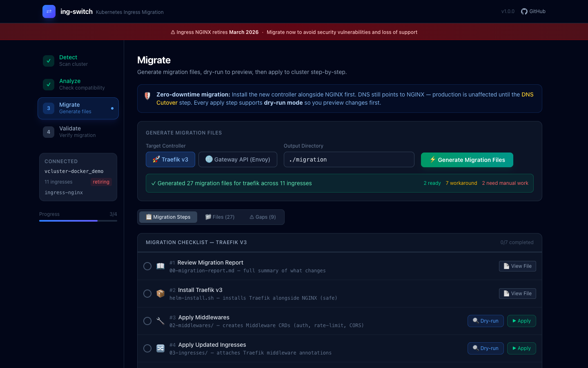This screenshot has height=368, width=588.
Task: Click the wrench icon for Apply Middlewares
Action: tap(160, 321)
